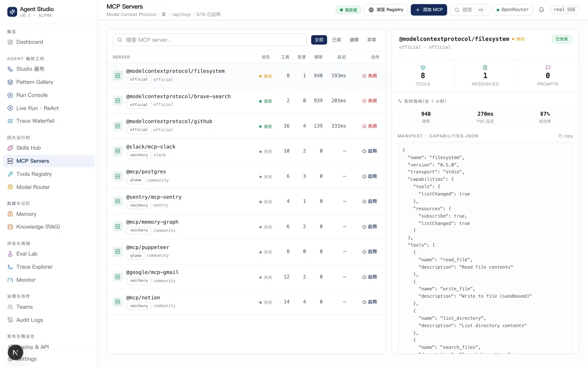The height and width of the screenshot is (368, 588).
Task: Enable the @slack/mcp-slack server
Action: (x=370, y=151)
